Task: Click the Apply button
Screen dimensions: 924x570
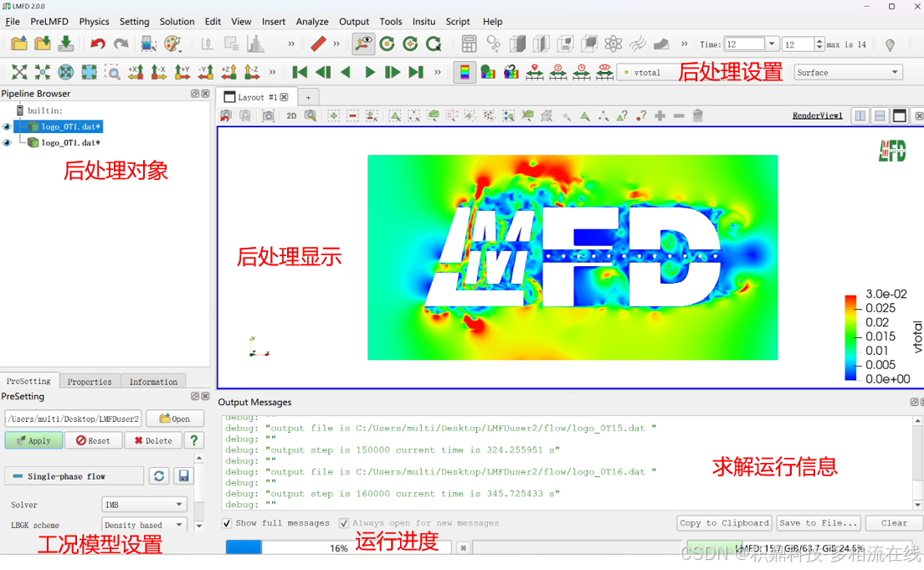Action: pos(33,440)
